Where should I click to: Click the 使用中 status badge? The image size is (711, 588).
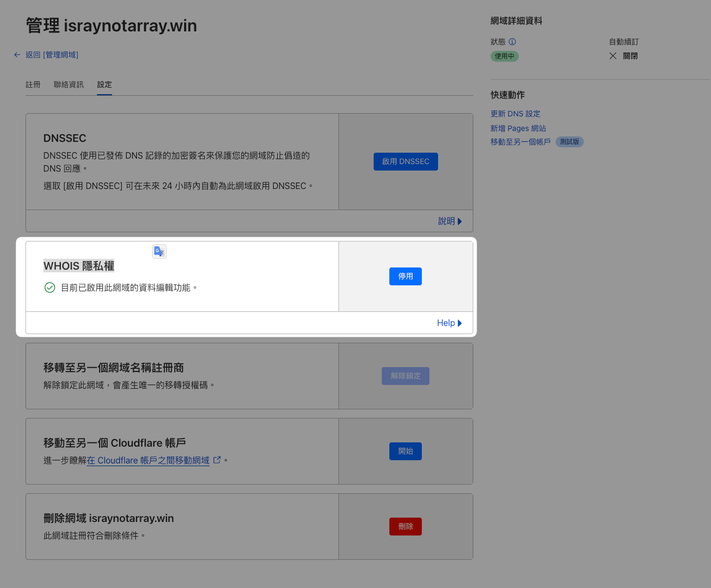[x=504, y=56]
